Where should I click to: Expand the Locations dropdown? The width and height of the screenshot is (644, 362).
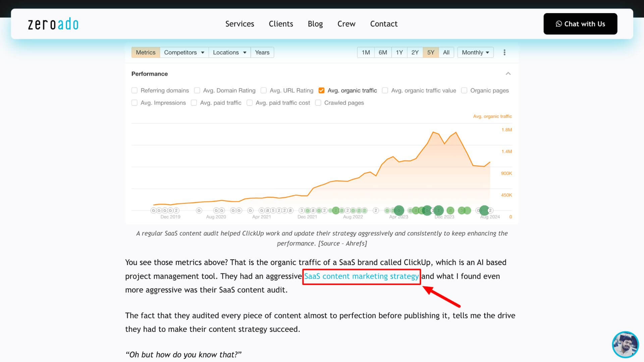(x=229, y=52)
